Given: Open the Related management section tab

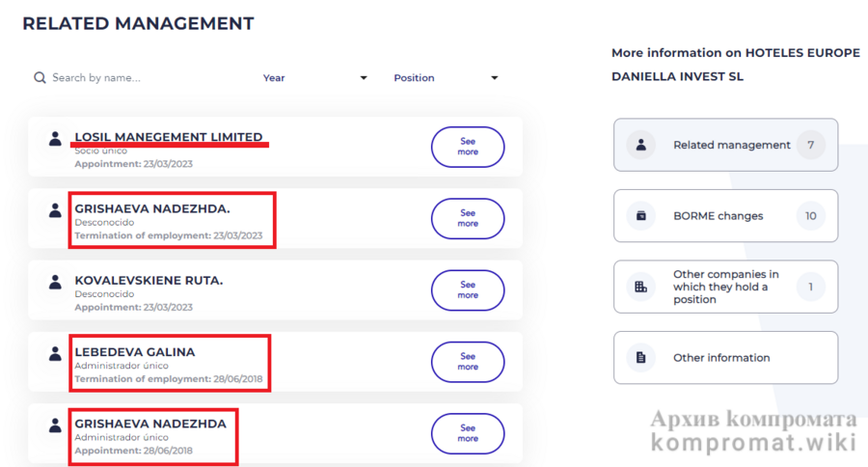Looking at the screenshot, I should pos(725,145).
